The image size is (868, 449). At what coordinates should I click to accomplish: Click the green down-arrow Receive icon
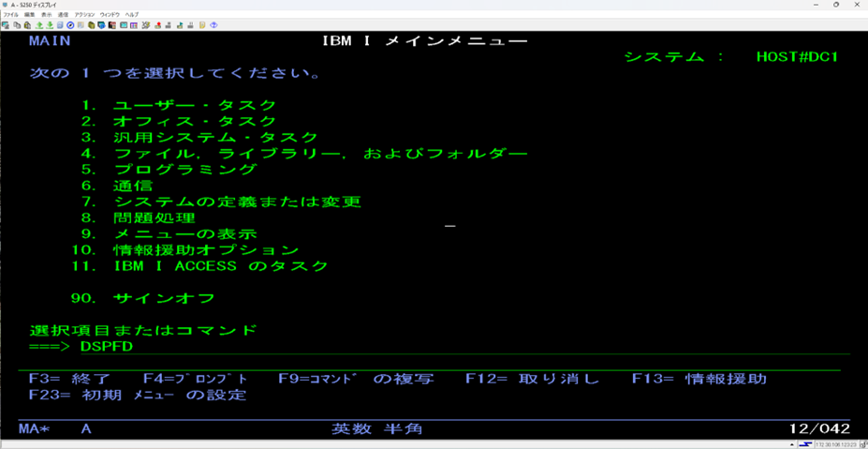[50, 25]
